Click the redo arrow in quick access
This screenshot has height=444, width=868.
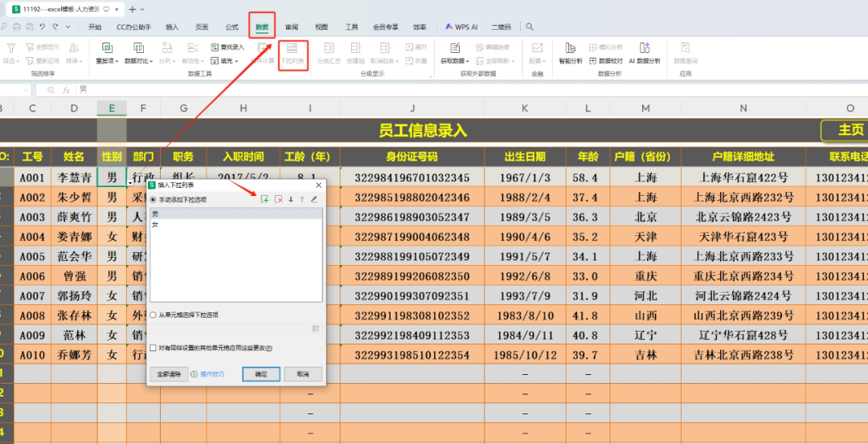click(x=55, y=26)
